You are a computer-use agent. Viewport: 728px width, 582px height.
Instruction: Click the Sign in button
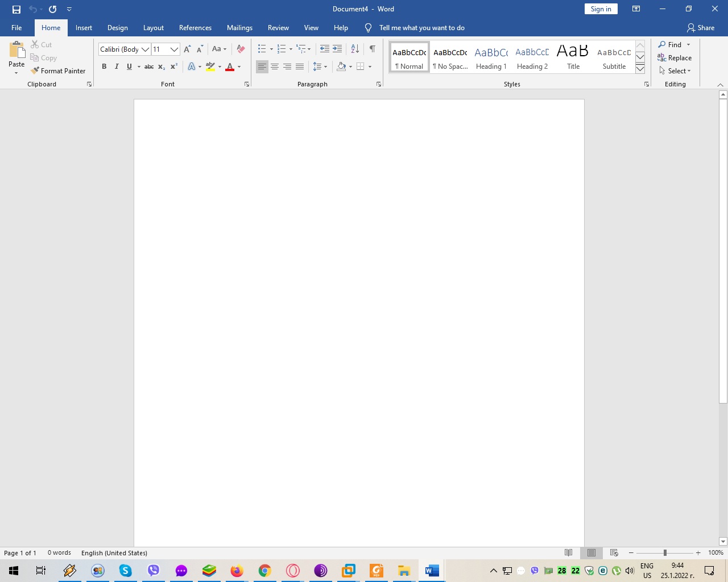click(x=601, y=9)
